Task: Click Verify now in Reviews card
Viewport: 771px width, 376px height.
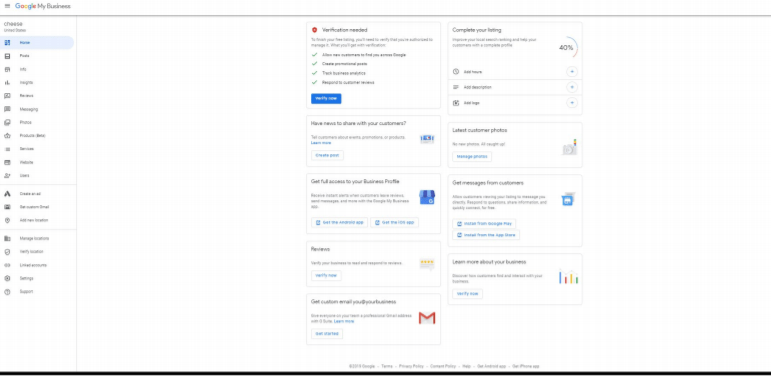Action: tap(326, 275)
